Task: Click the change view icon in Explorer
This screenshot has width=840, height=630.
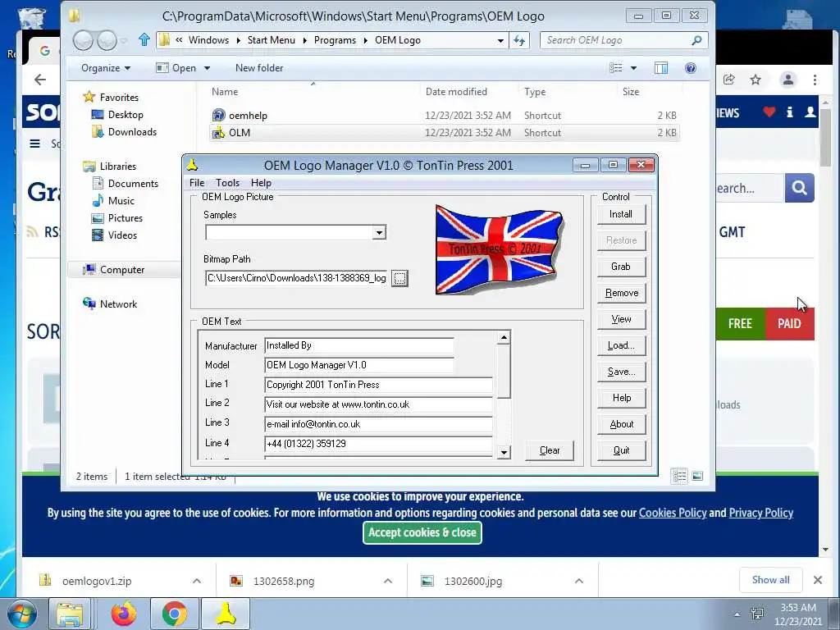Action: tap(616, 68)
